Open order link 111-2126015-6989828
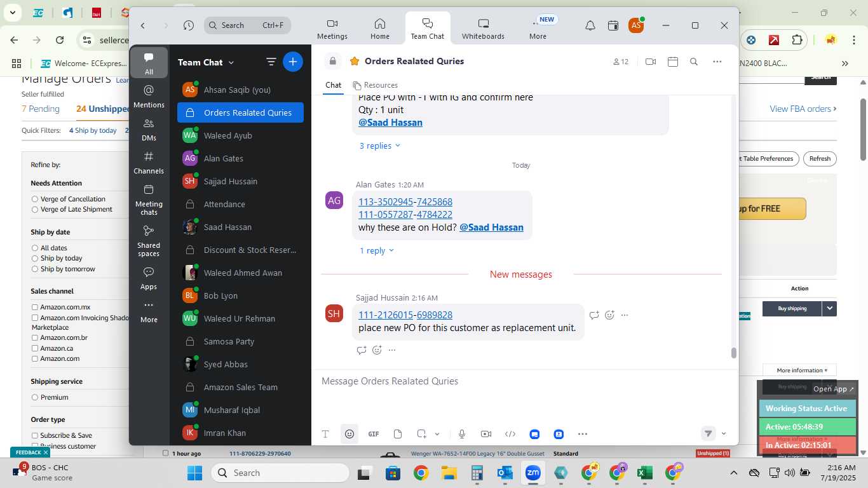 click(x=405, y=315)
